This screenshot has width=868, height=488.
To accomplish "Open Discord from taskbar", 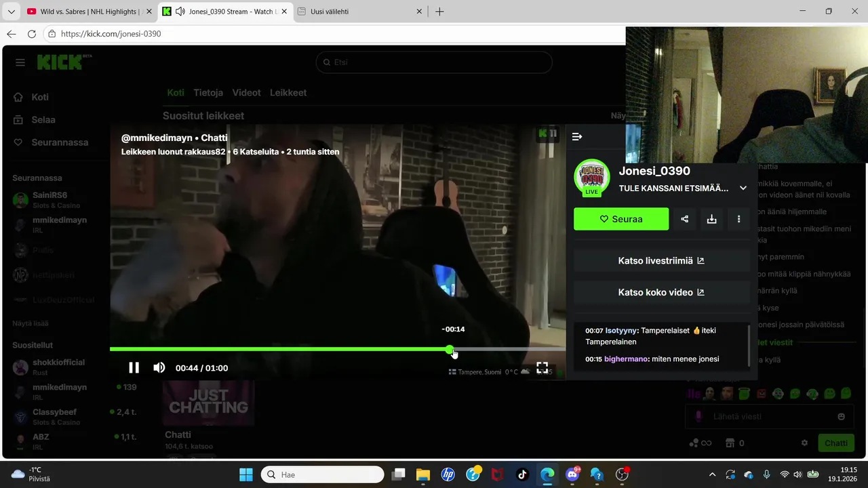I will 572,474.
